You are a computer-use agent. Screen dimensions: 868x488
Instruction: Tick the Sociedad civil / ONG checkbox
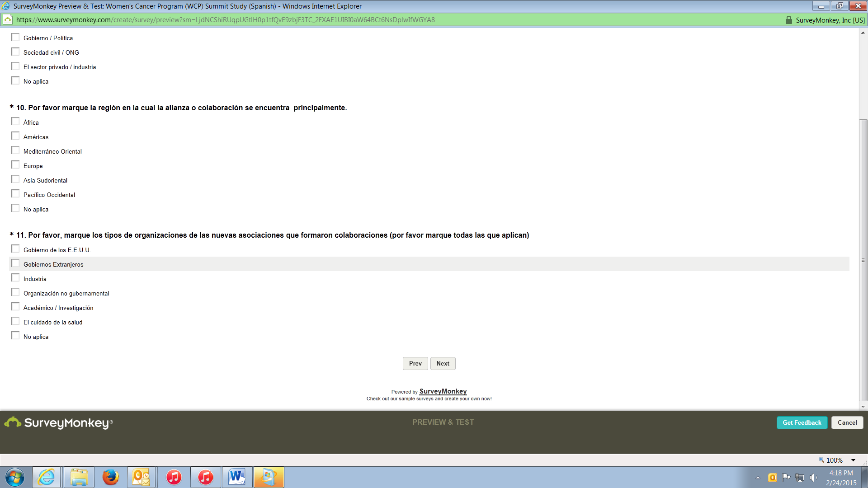(x=15, y=52)
